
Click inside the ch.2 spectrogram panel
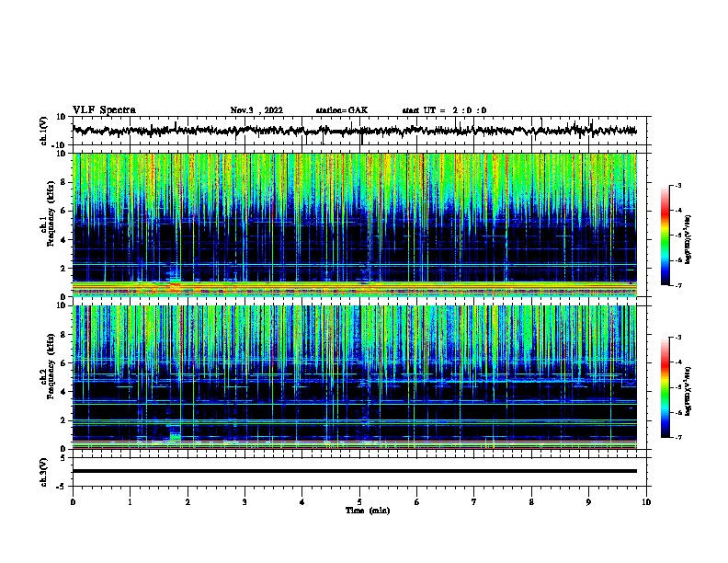(x=355, y=377)
